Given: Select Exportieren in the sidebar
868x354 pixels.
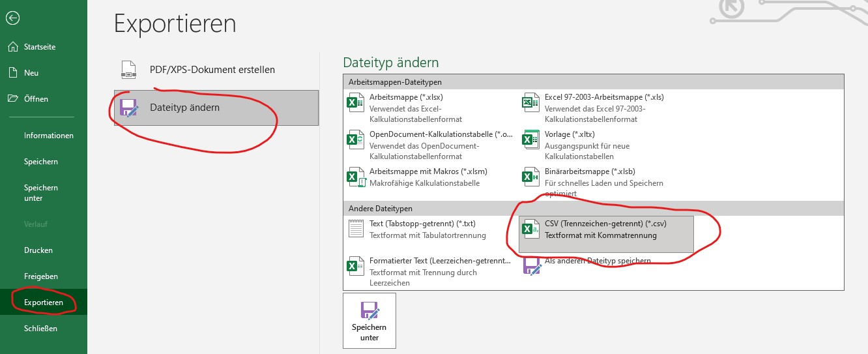Looking at the screenshot, I should point(43,302).
